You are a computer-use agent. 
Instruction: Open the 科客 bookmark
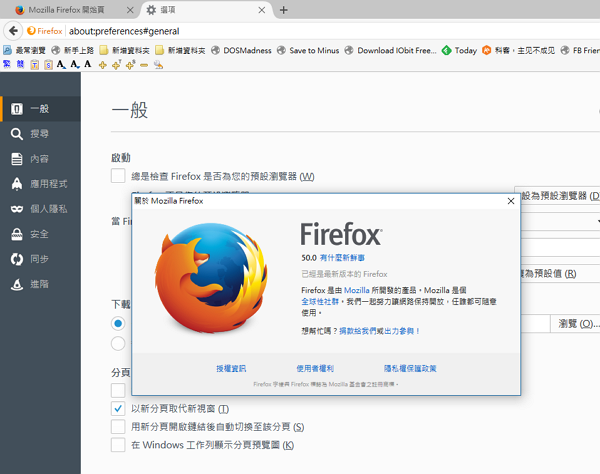[x=518, y=50]
